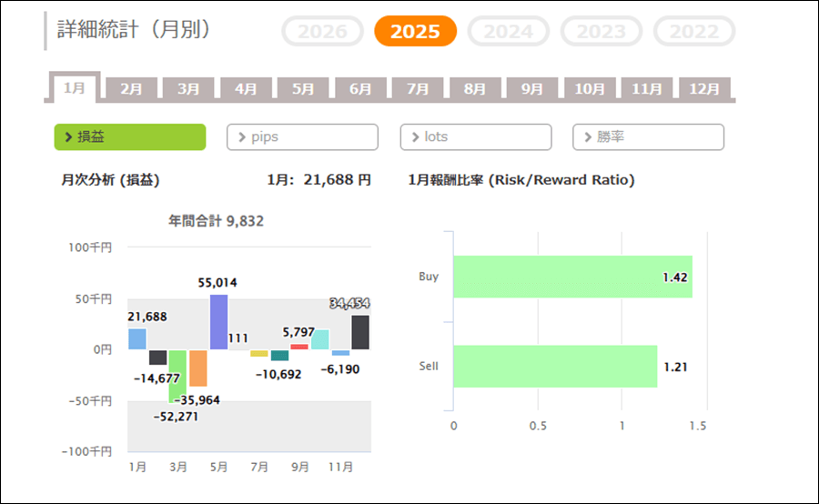Select the 2026 year button
Viewport: 819px width, 504px height.
tap(323, 32)
